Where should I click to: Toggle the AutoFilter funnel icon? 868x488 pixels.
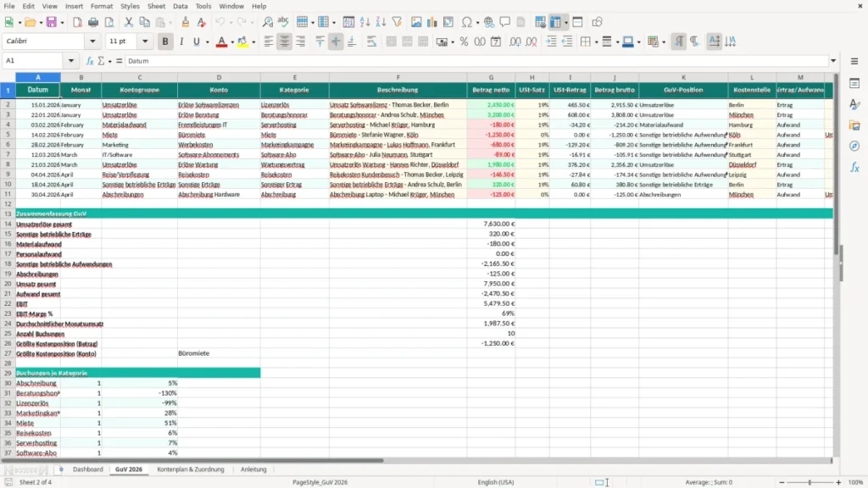[397, 22]
